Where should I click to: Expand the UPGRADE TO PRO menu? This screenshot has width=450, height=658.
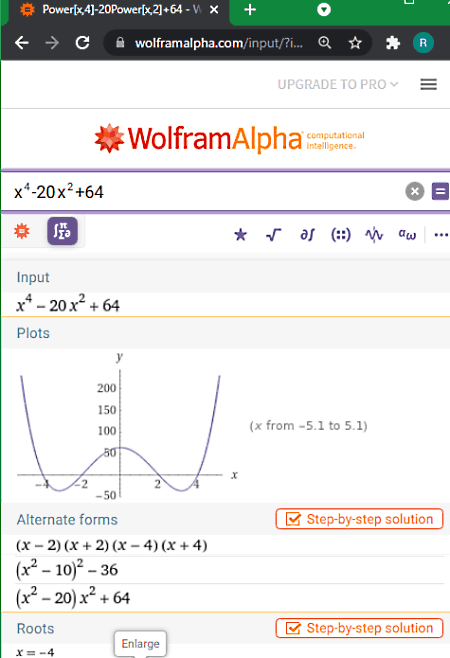[x=338, y=84]
